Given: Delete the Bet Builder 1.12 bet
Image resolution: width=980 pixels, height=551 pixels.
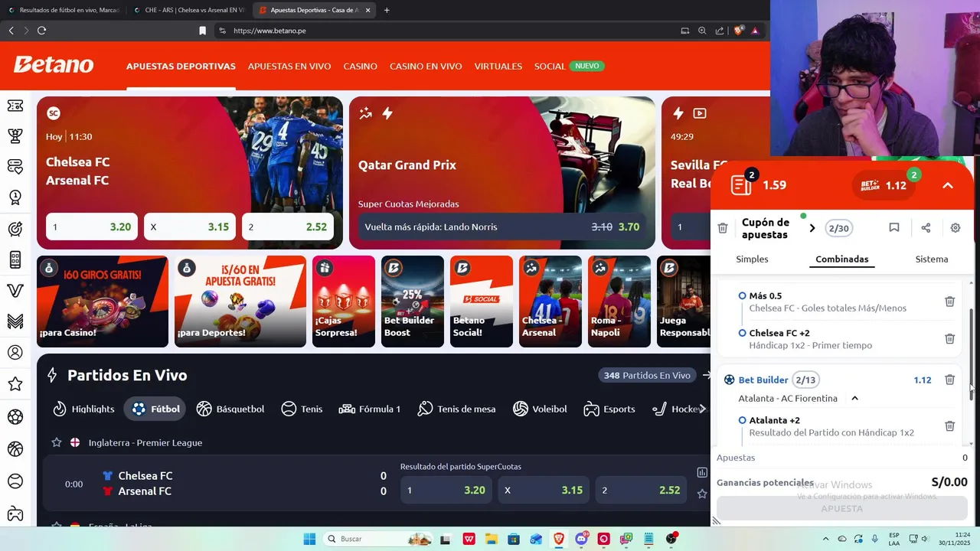Looking at the screenshot, I should click(x=949, y=380).
